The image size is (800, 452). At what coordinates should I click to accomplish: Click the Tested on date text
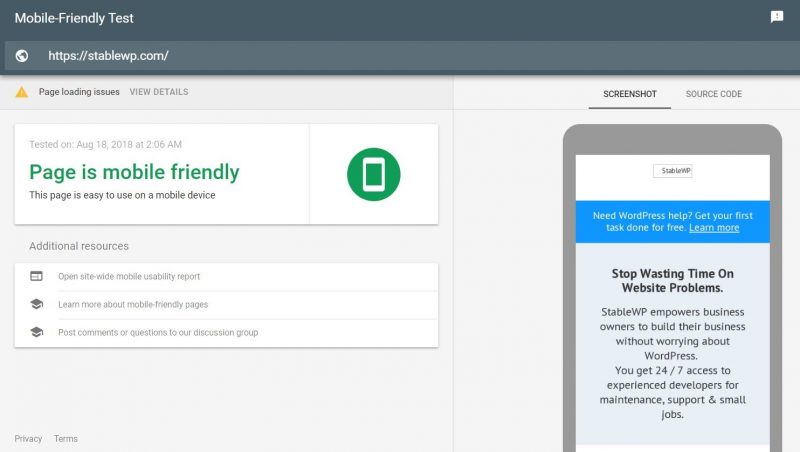click(x=106, y=144)
